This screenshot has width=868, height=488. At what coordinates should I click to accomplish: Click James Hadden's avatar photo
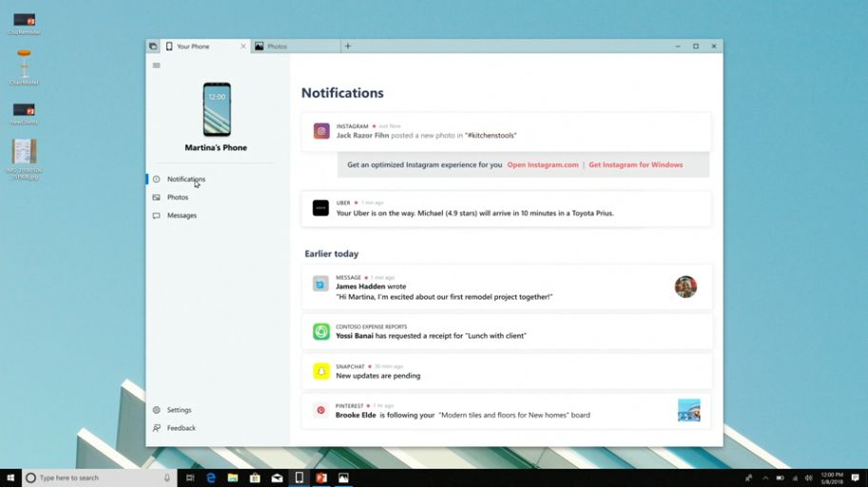coord(685,287)
